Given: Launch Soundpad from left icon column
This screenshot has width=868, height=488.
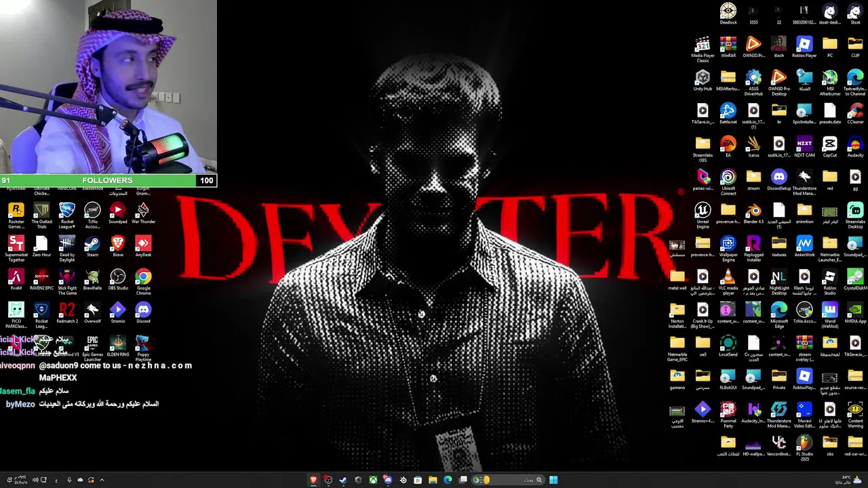Looking at the screenshot, I should point(118,213).
